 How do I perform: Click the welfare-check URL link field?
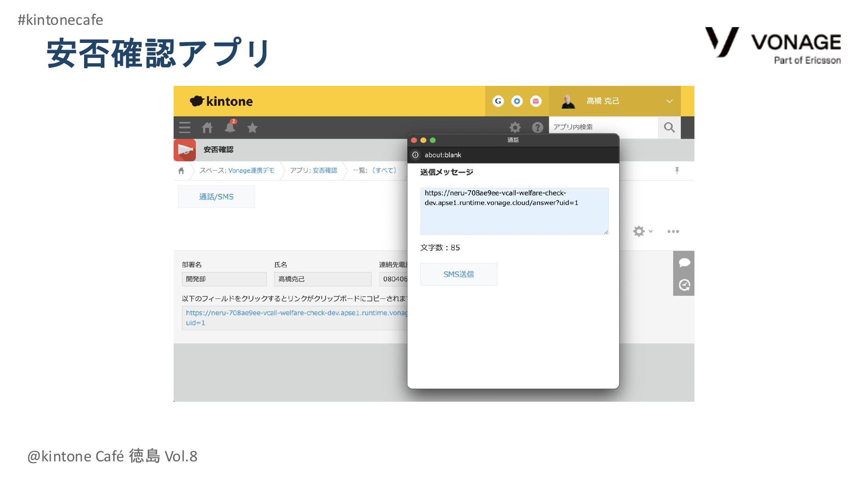pos(295,318)
